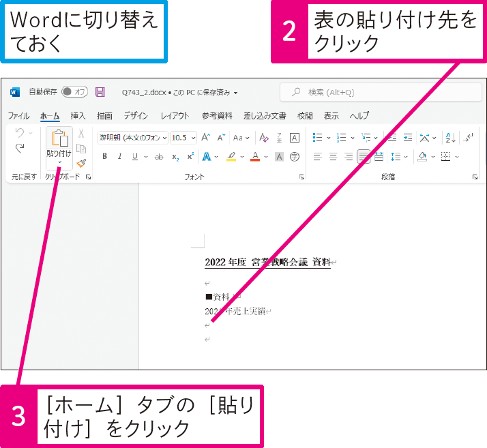Click the increase indent icon
The image size is (487, 448).
click(407, 137)
